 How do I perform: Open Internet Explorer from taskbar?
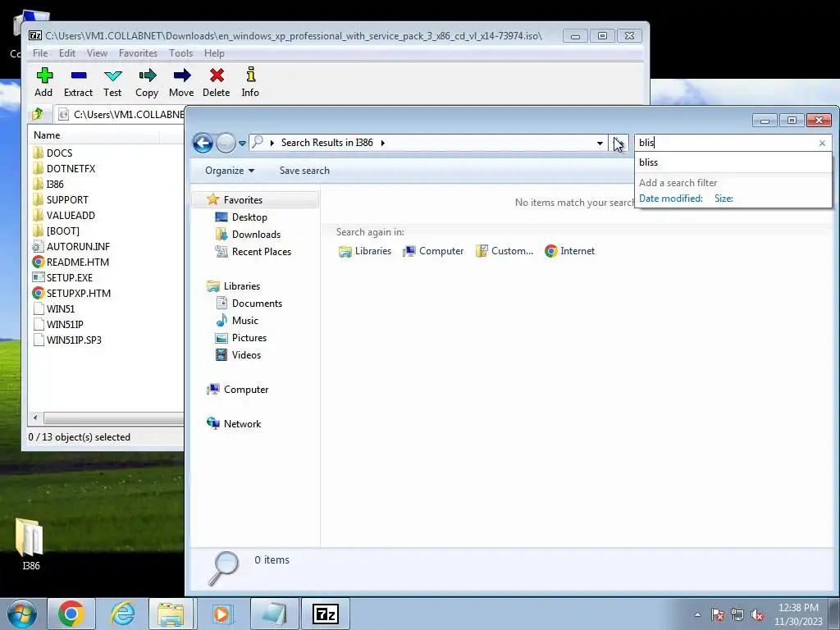click(122, 614)
